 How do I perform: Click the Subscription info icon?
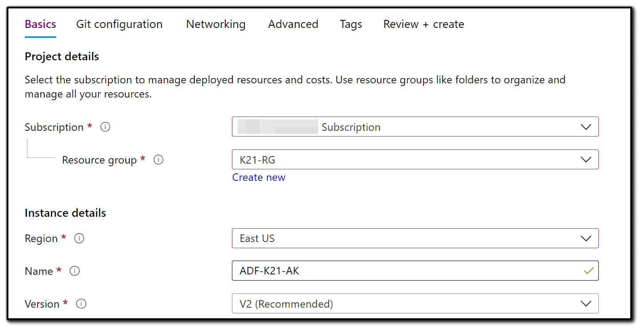[x=105, y=127]
